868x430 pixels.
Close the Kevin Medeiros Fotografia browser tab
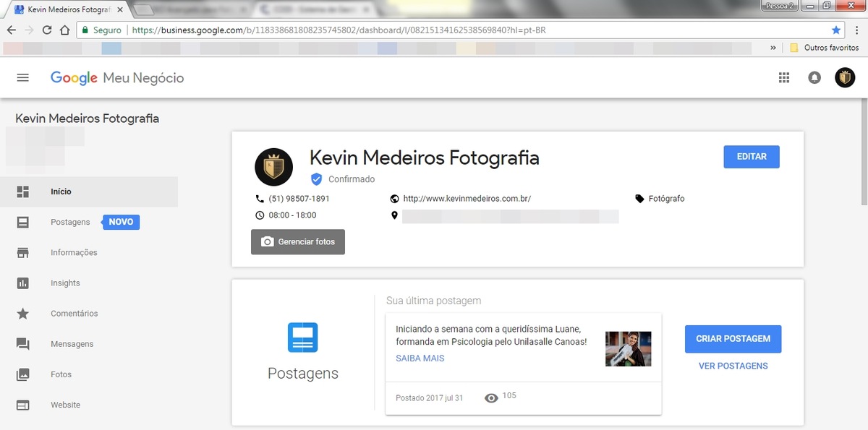click(120, 10)
